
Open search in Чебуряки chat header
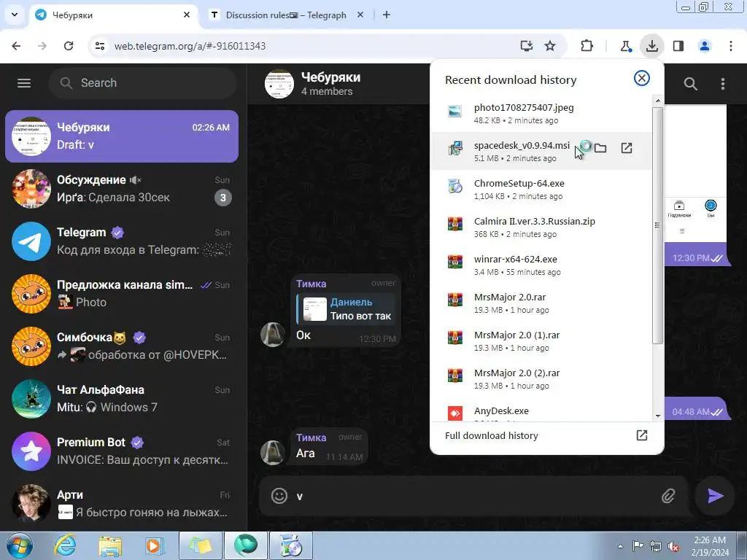pos(690,84)
